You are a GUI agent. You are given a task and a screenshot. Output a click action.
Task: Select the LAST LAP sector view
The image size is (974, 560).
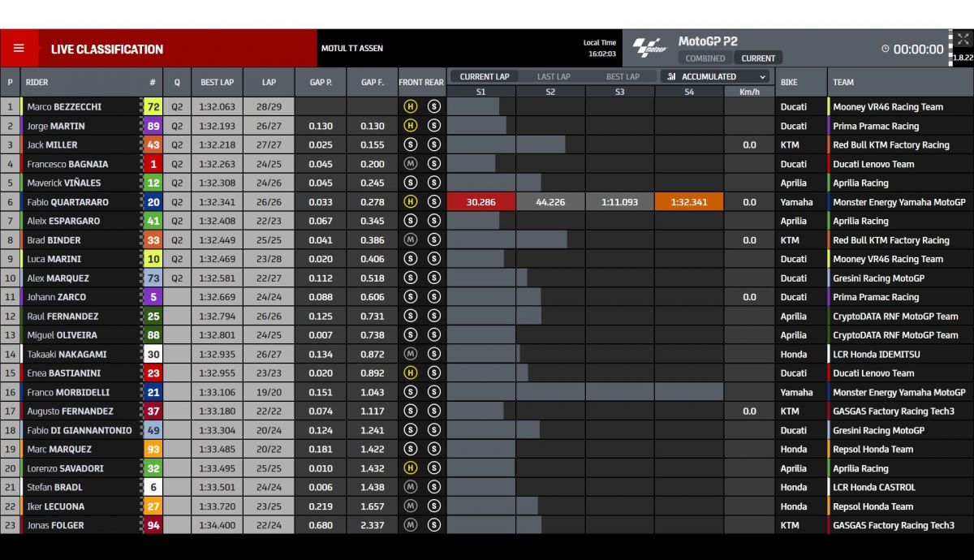coord(554,77)
